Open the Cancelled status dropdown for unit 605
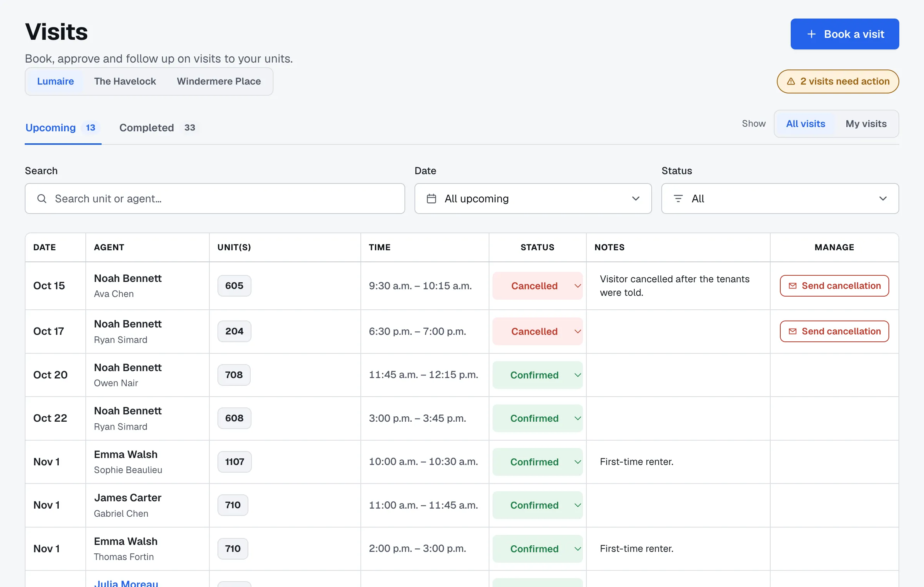 pyautogui.click(x=537, y=286)
